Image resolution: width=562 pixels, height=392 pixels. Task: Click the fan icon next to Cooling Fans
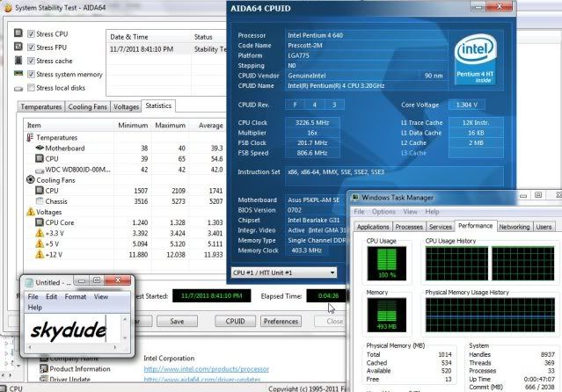[31, 179]
